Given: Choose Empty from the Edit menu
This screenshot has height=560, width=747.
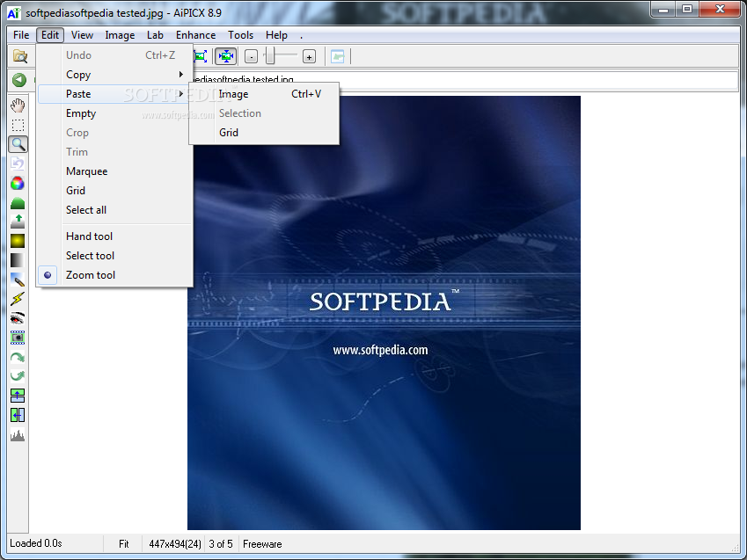Looking at the screenshot, I should point(114,113).
